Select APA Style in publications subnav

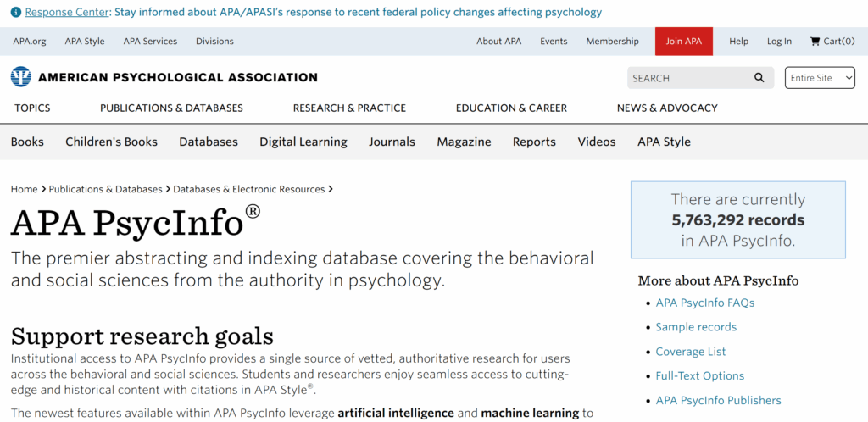point(664,142)
